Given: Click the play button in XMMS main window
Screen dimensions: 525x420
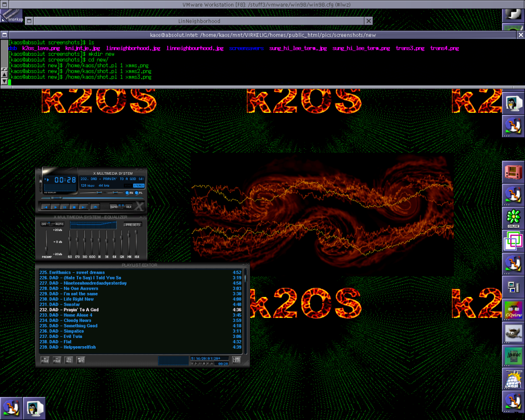Looking at the screenshot, I should pos(55,206).
